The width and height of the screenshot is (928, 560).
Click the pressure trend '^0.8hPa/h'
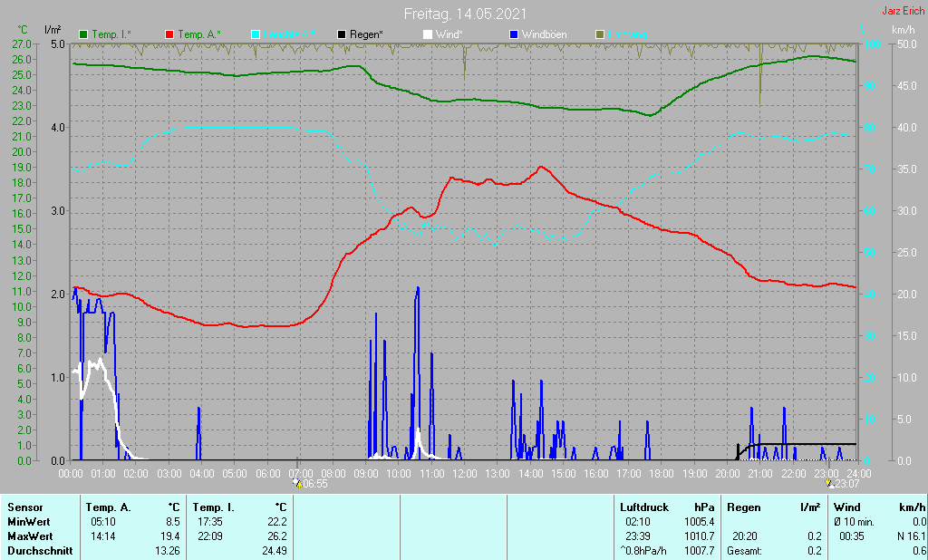coord(643,551)
